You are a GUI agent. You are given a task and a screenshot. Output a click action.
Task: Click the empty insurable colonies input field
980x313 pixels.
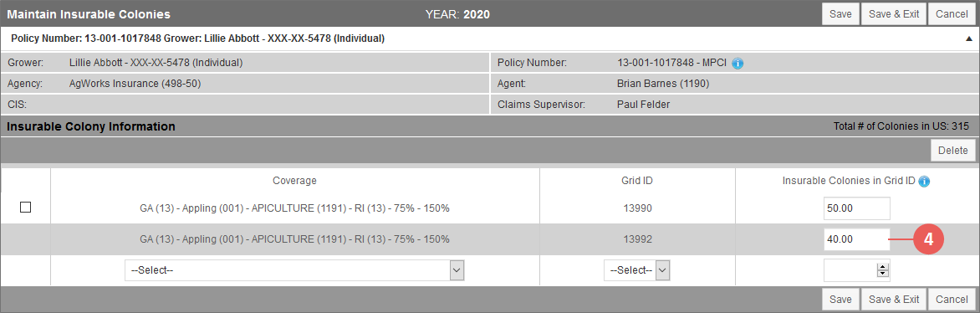tap(857, 270)
